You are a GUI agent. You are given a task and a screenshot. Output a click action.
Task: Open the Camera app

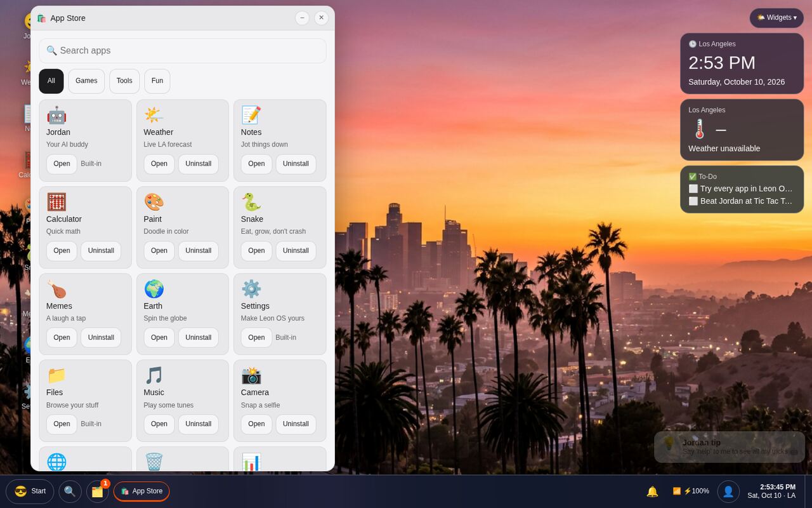coord(256,424)
